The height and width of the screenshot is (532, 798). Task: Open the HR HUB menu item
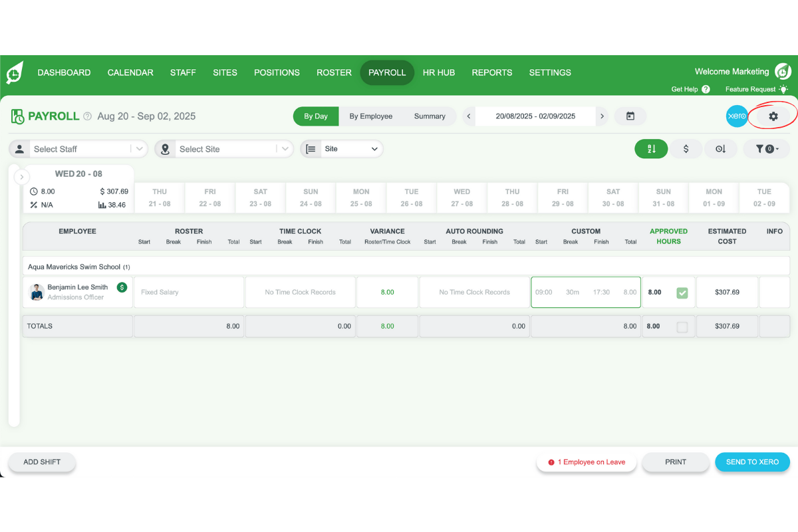coord(439,72)
